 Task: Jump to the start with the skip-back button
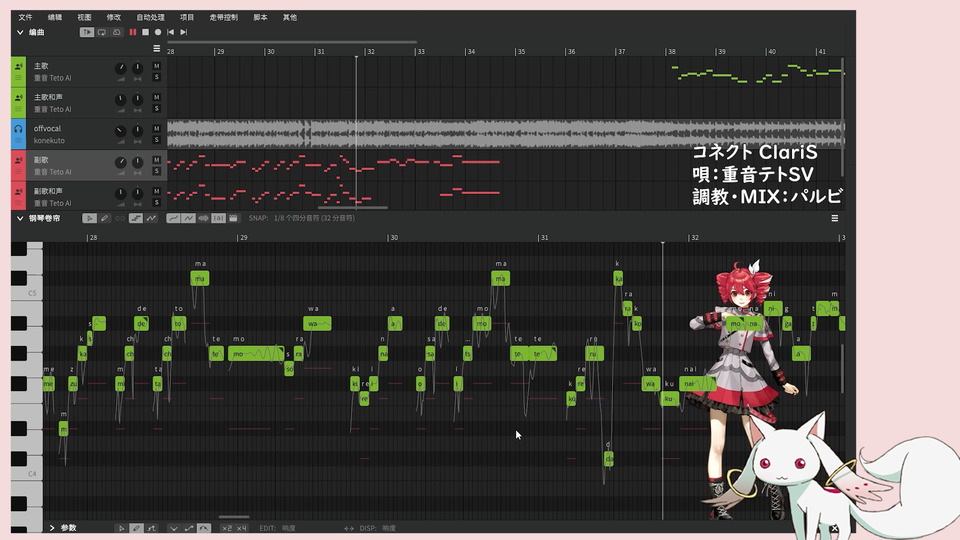170,32
